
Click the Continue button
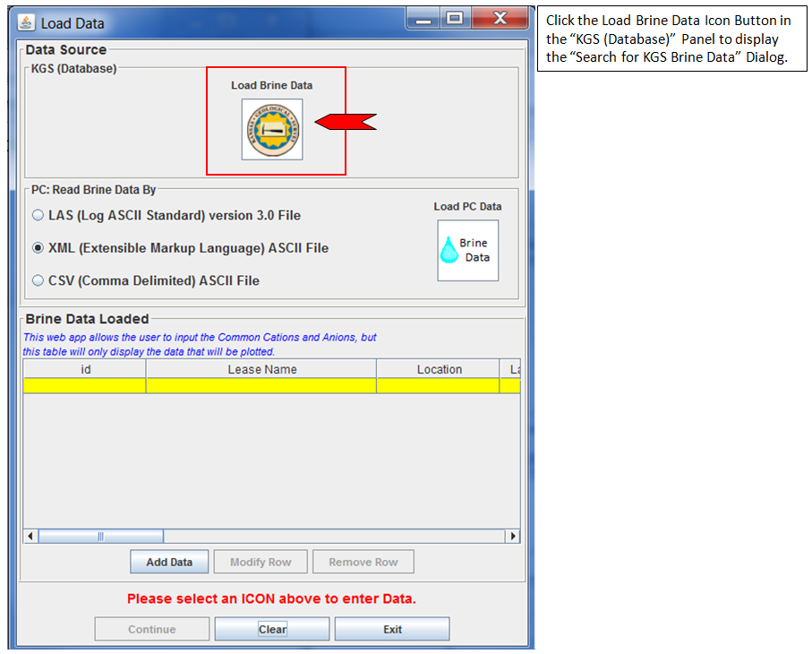[x=151, y=629]
